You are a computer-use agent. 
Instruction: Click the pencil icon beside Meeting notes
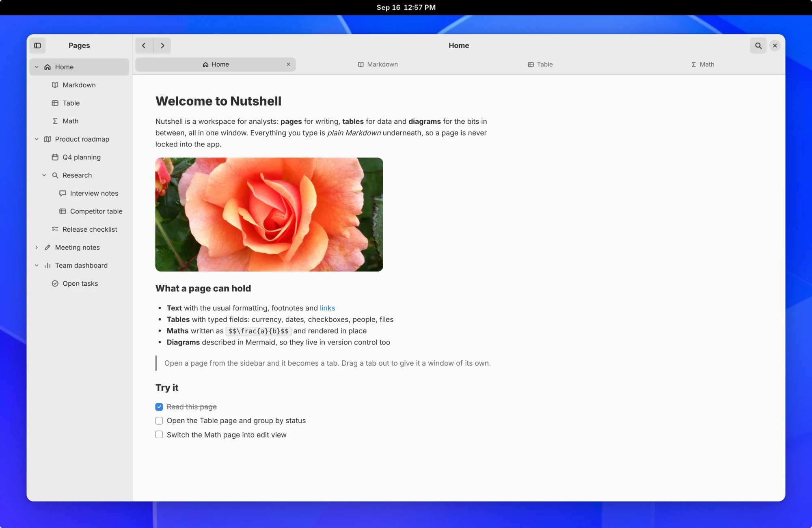[48, 248]
